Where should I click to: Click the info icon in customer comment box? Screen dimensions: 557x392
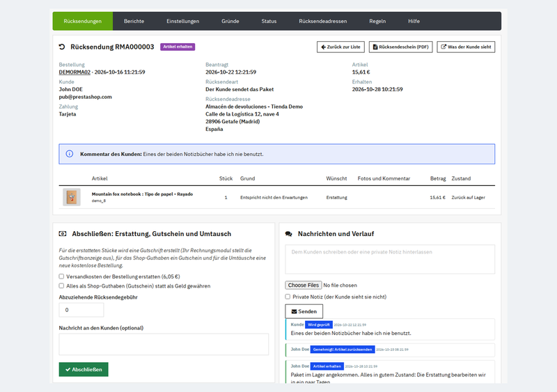tap(69, 154)
